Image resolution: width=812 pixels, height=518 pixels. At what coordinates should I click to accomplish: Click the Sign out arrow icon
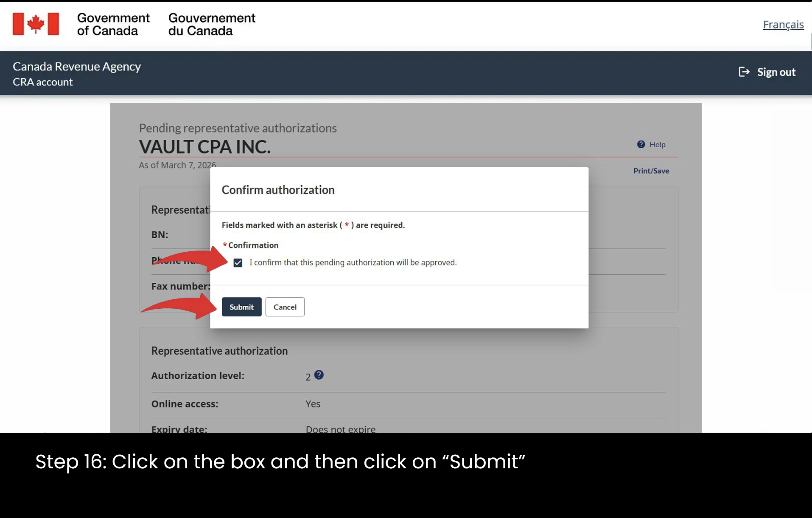pos(744,72)
